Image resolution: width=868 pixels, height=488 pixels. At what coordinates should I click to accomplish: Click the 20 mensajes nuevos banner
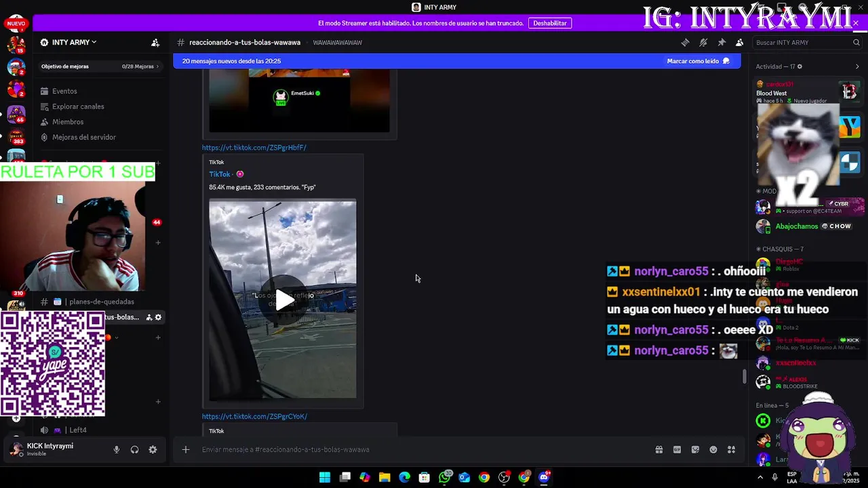click(456, 61)
